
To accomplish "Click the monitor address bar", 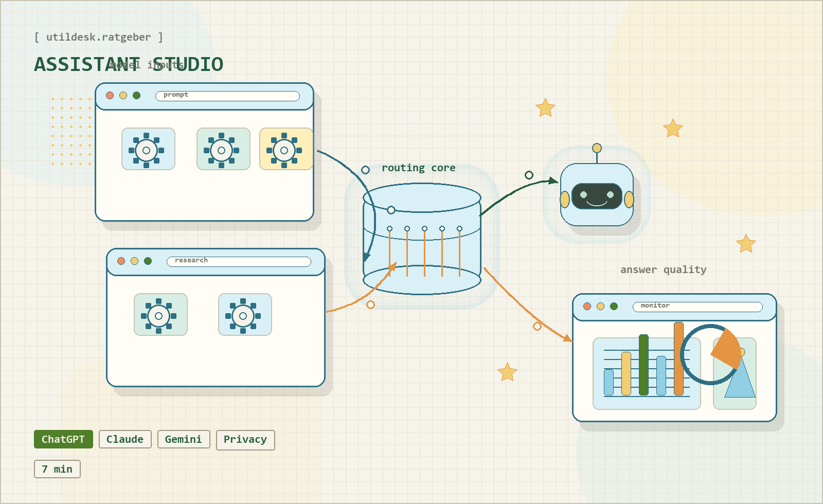I will 697,307.
